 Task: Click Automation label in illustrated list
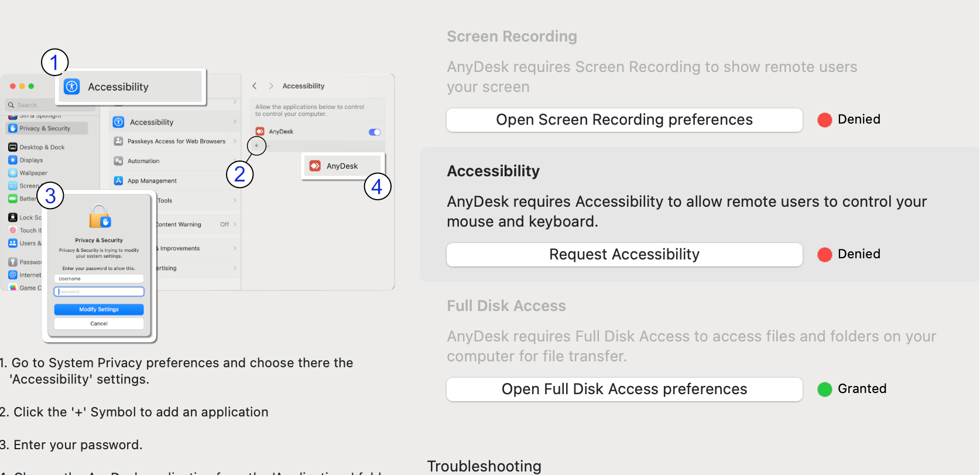coord(143,161)
